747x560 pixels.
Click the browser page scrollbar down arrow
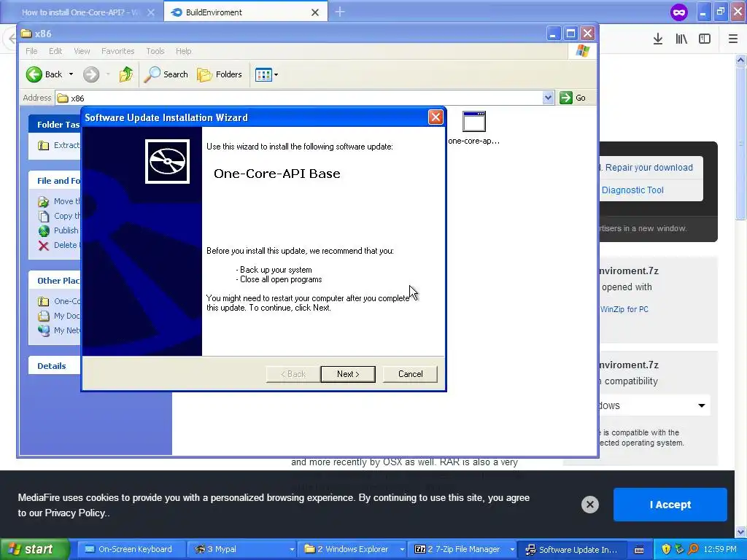click(741, 532)
